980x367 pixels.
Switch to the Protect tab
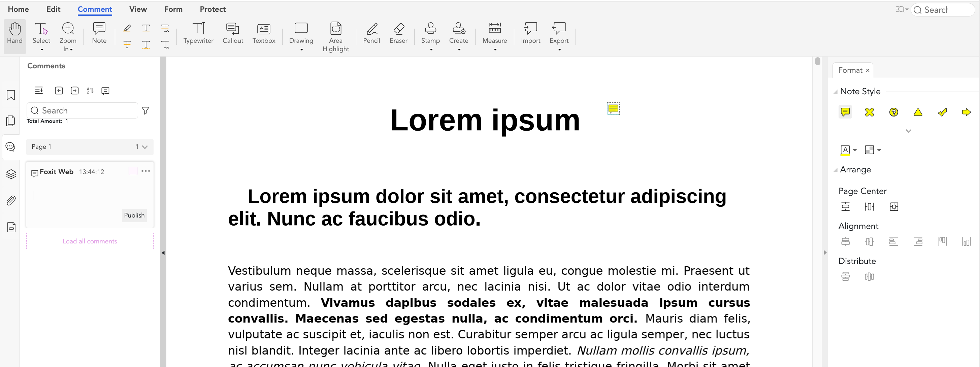(213, 9)
